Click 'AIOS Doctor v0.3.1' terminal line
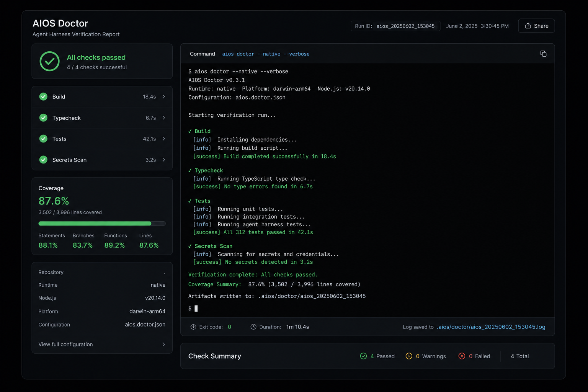This screenshot has width=588, height=392. [217, 80]
